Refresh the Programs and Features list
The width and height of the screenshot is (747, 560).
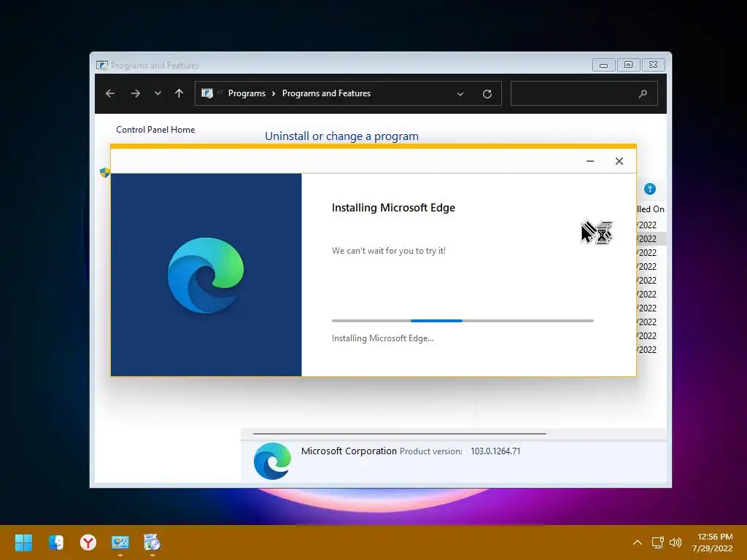click(x=487, y=94)
